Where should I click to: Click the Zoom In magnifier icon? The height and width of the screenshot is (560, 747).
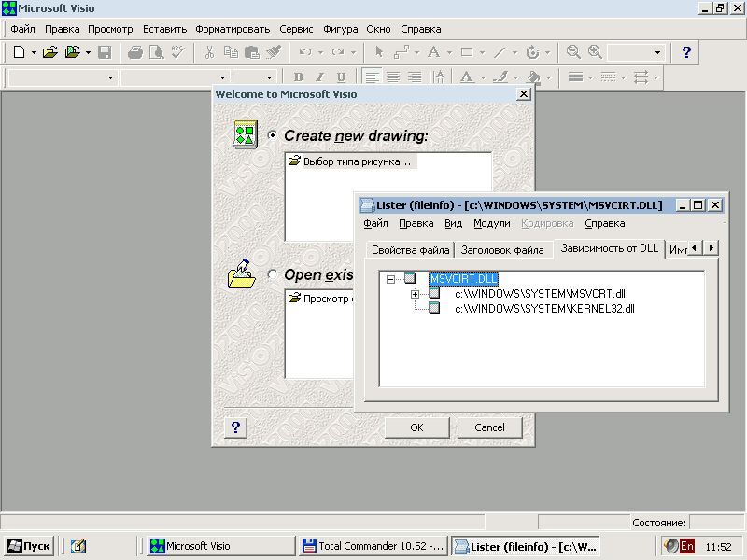tap(595, 52)
